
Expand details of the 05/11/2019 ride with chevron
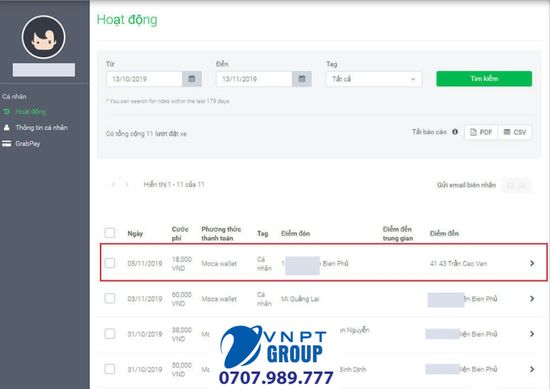[532, 263]
